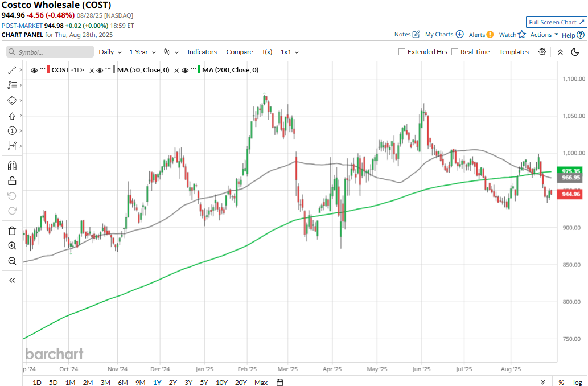Open options for COST 1D series

[42, 69]
